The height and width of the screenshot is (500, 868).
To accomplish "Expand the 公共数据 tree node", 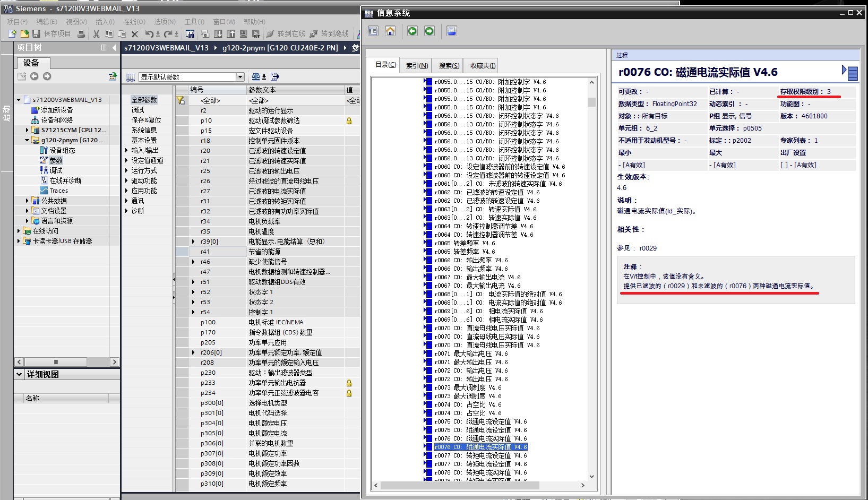I will [27, 201].
